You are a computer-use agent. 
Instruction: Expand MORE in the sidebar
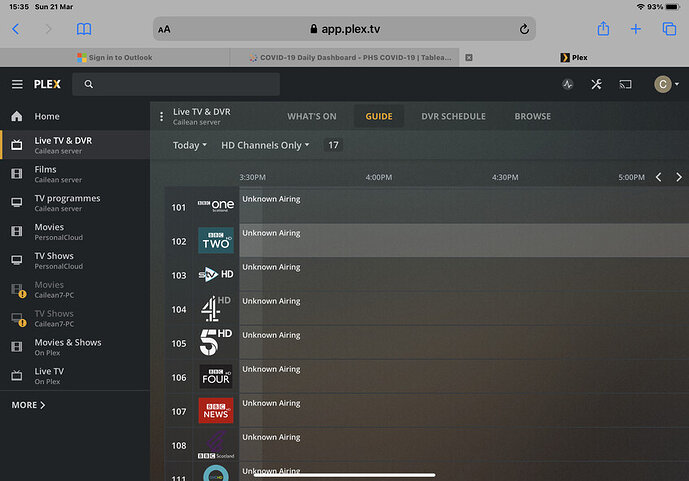tap(29, 405)
